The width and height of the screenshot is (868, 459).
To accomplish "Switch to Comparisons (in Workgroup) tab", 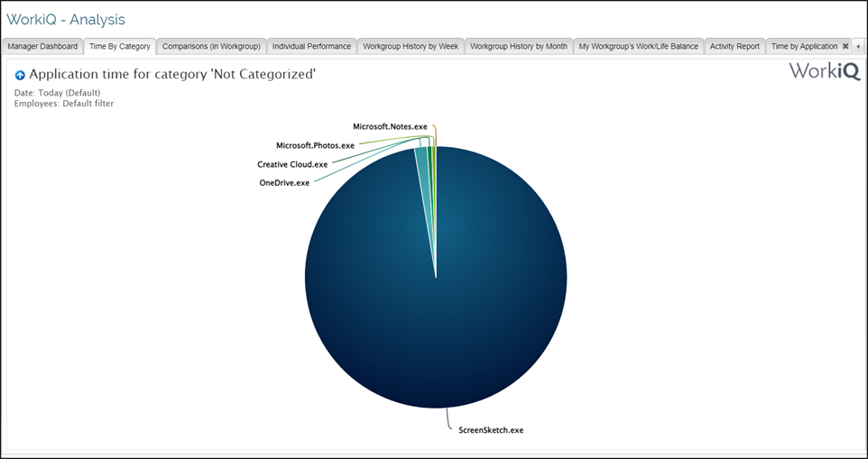I will [211, 46].
